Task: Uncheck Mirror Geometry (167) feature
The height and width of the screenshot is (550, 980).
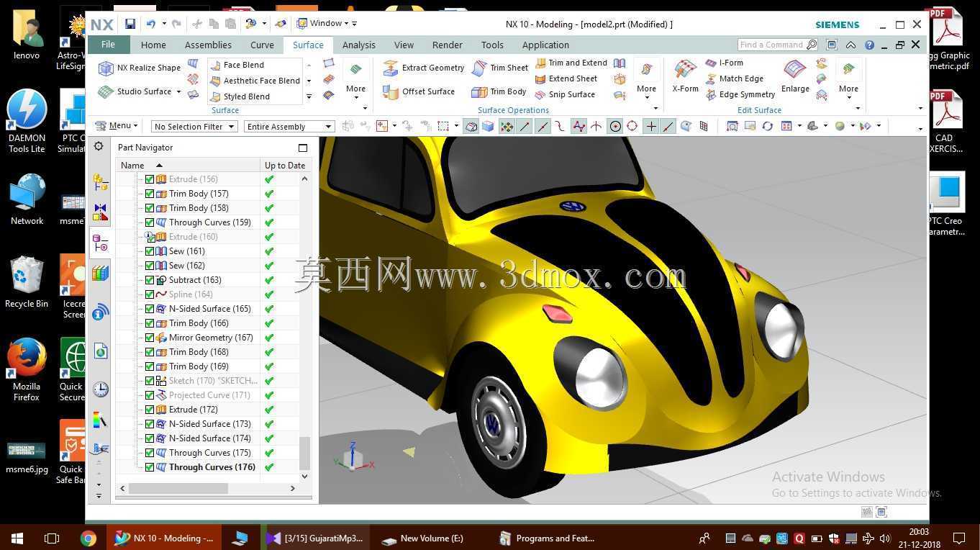Action: (x=150, y=338)
